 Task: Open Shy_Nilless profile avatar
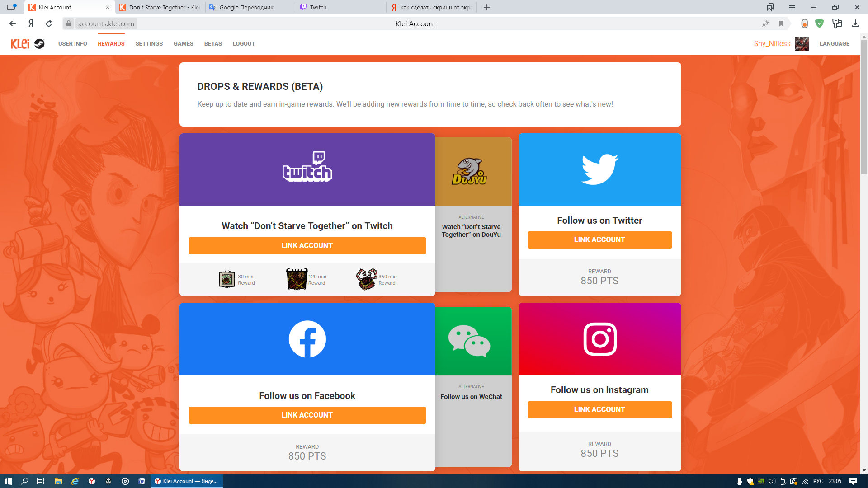pos(802,43)
